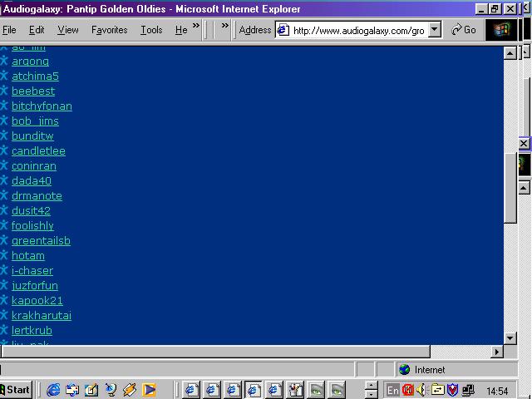
Task: Open the krakharutai user link
Action: 42,315
